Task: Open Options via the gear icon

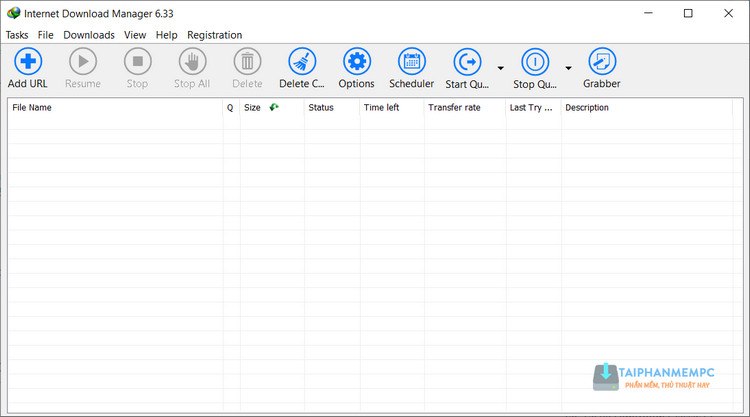Action: [356, 62]
